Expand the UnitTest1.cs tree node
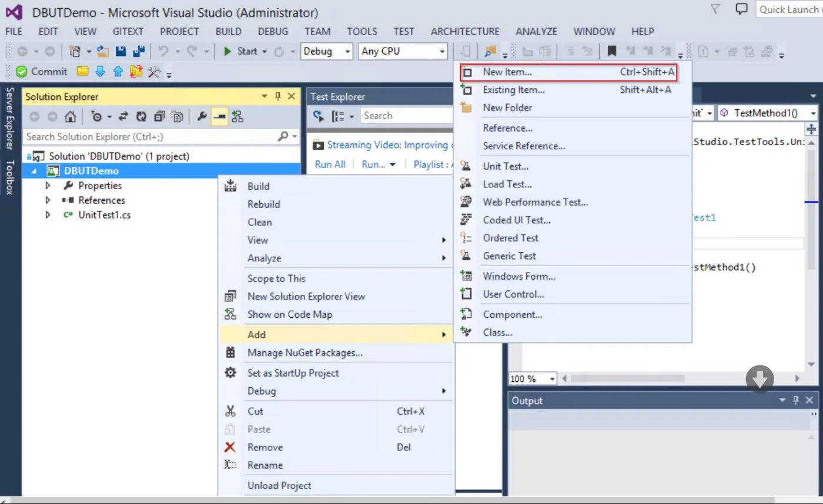This screenshot has width=823, height=504. tap(48, 215)
